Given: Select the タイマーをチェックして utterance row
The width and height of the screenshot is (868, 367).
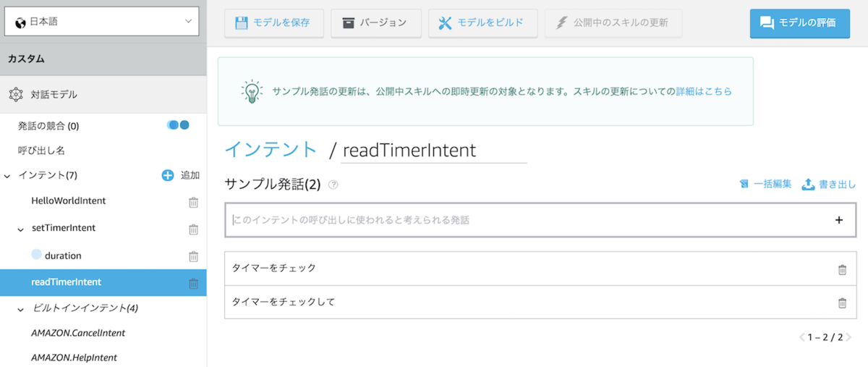Looking at the screenshot, I should click(540, 302).
